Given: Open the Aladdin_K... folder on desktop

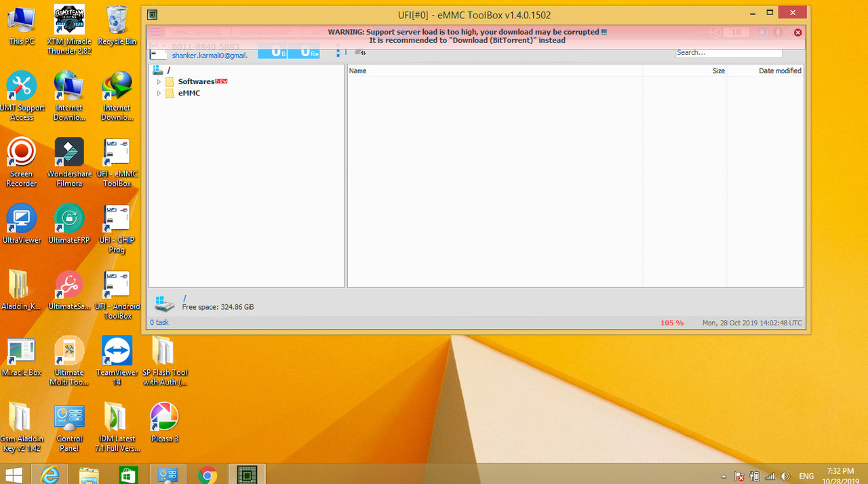Looking at the screenshot, I should [x=22, y=290].
